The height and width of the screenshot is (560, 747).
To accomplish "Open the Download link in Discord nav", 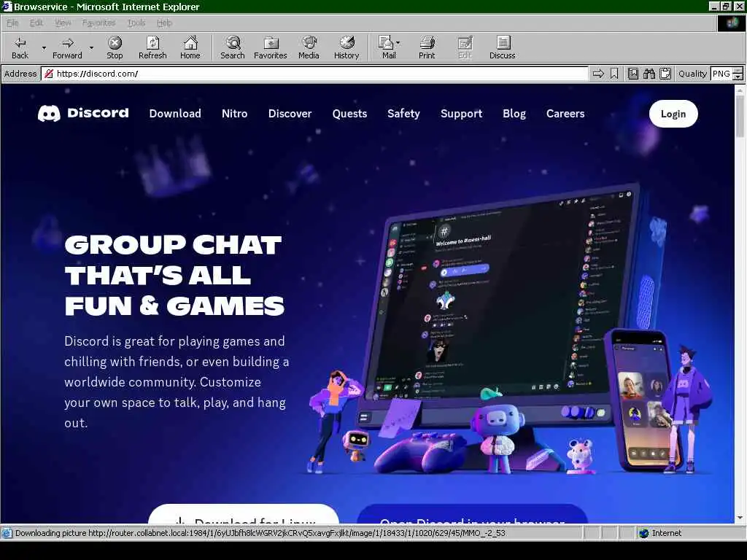I will click(175, 113).
